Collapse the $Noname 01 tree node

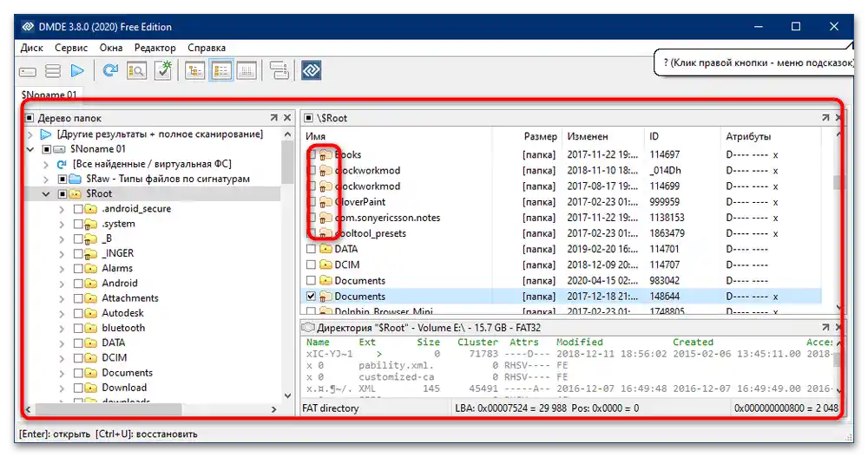click(30, 149)
